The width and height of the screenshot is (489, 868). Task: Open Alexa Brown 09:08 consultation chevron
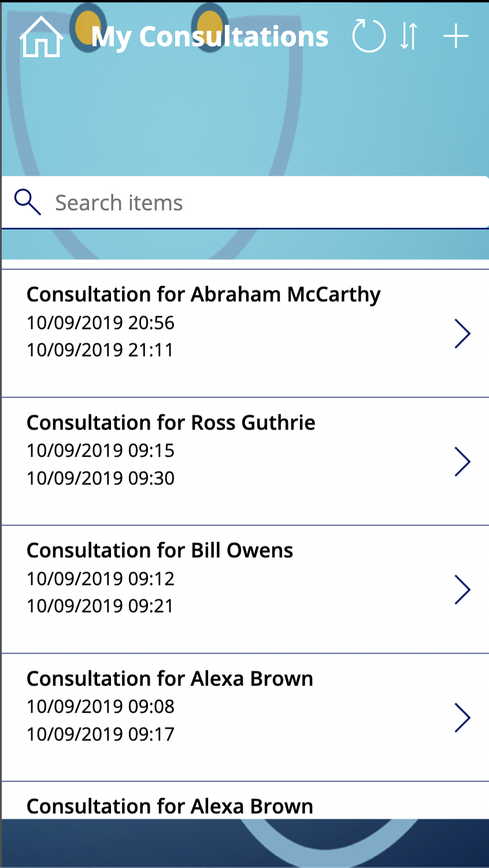[x=462, y=718]
